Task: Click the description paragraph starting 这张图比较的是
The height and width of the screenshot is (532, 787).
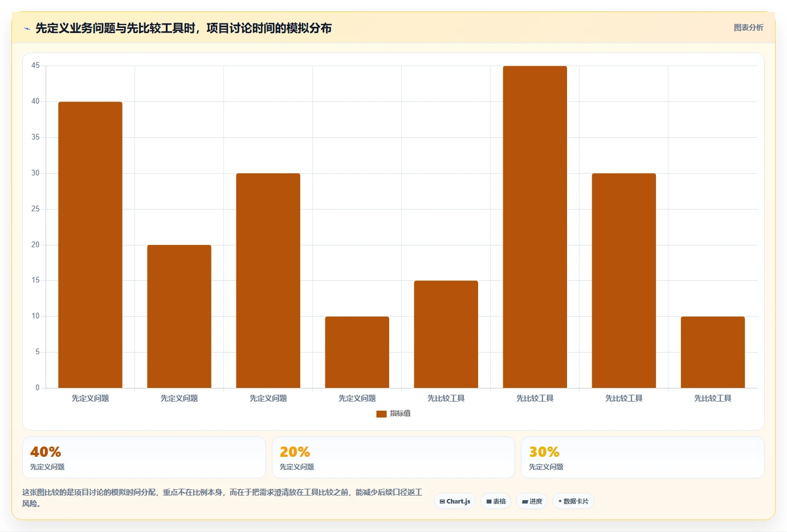Action: (x=222, y=498)
